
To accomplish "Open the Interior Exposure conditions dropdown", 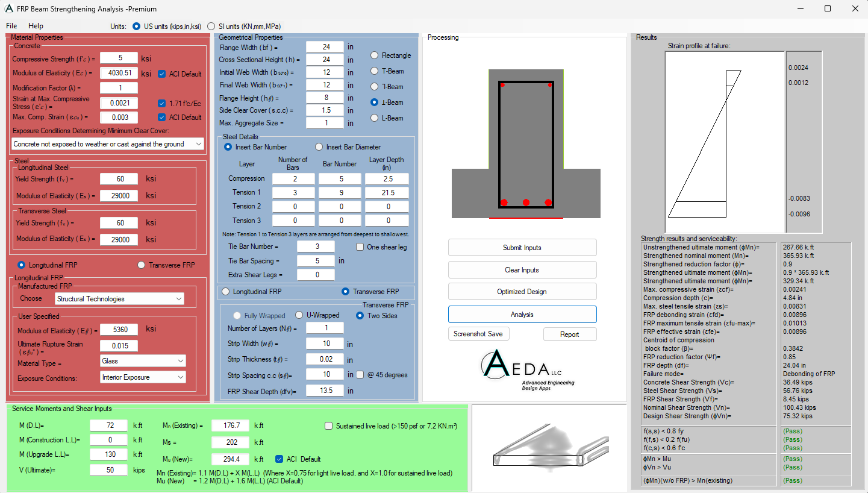I will (143, 377).
